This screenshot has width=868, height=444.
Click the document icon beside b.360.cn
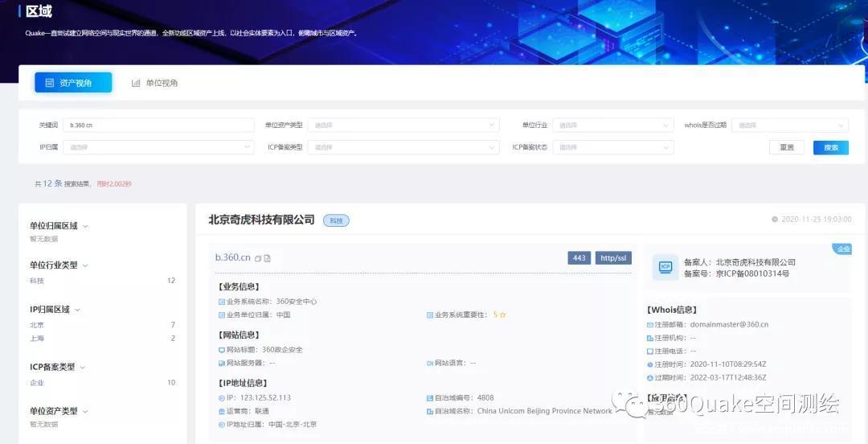268,258
